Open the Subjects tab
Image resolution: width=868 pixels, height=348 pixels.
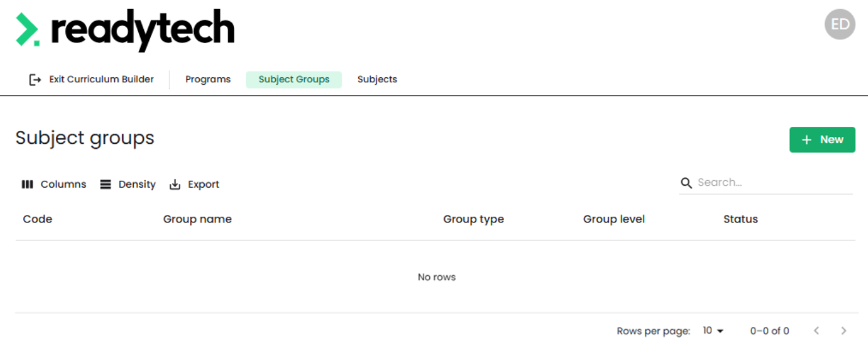pyautogui.click(x=377, y=80)
